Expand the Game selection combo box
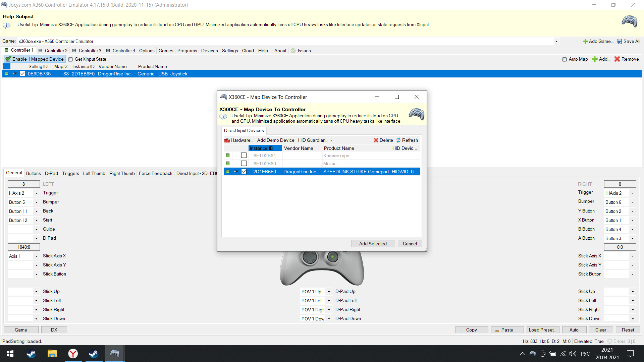This screenshot has height=362, width=644. click(x=556, y=41)
